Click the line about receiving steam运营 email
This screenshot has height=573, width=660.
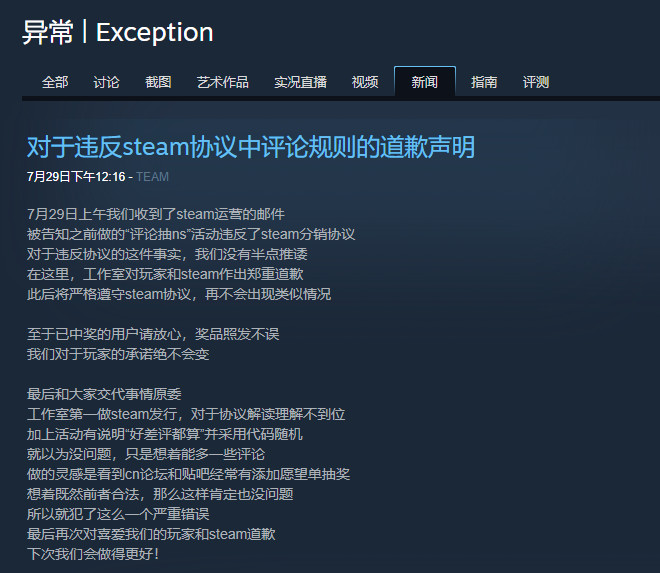point(156,214)
